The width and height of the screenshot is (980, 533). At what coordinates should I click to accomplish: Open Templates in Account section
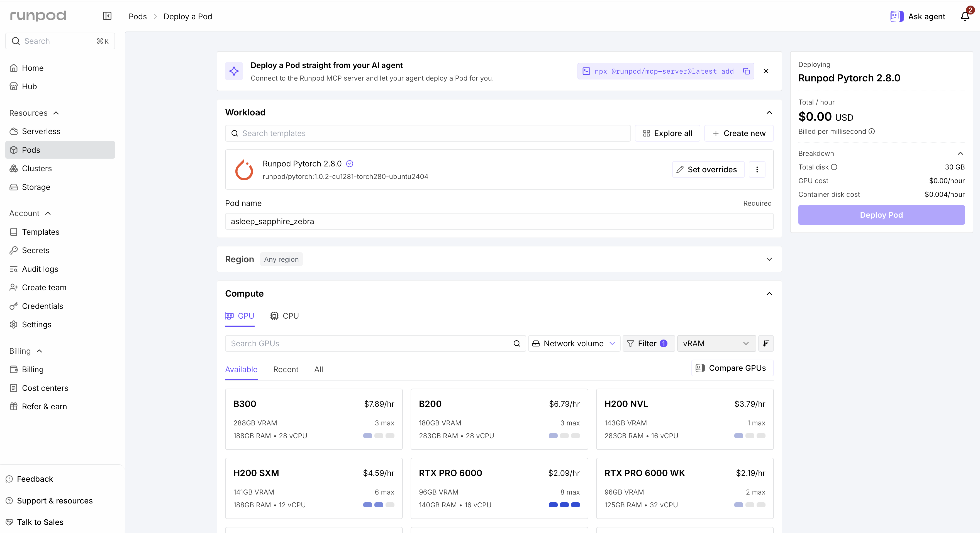pyautogui.click(x=60, y=232)
